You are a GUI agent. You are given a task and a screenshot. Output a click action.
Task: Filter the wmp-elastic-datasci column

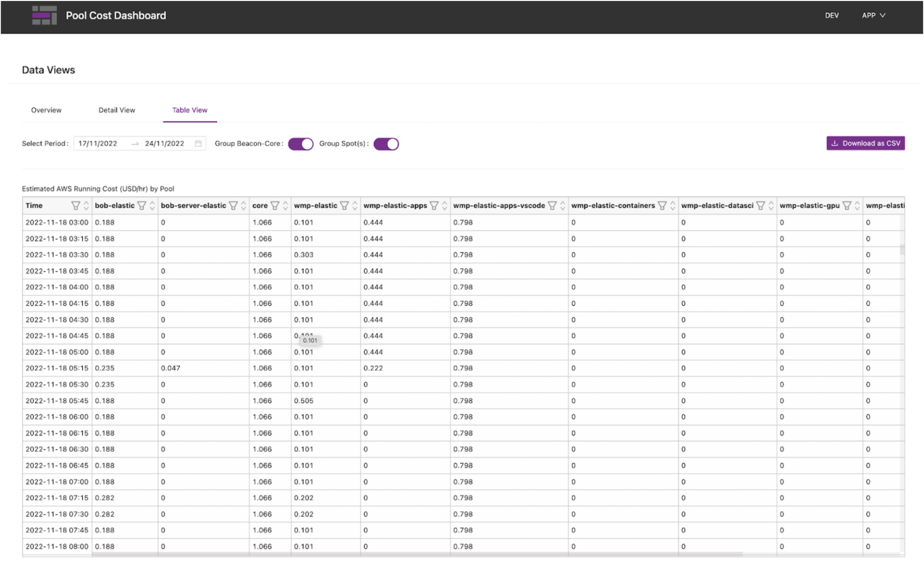[761, 205]
